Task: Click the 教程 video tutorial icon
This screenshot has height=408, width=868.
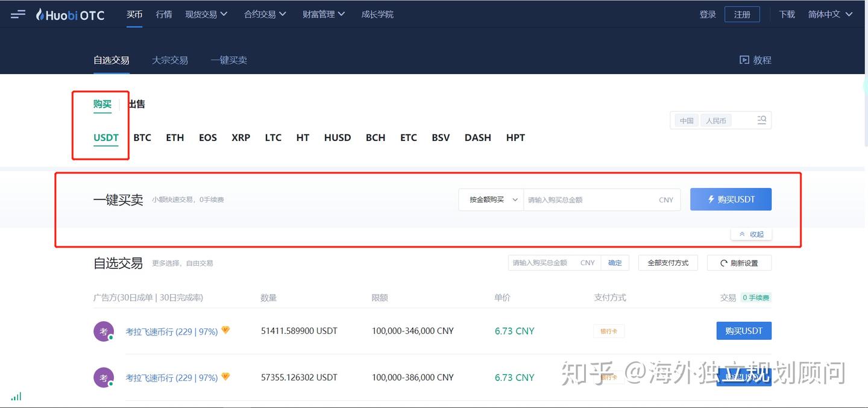Action: 744,60
